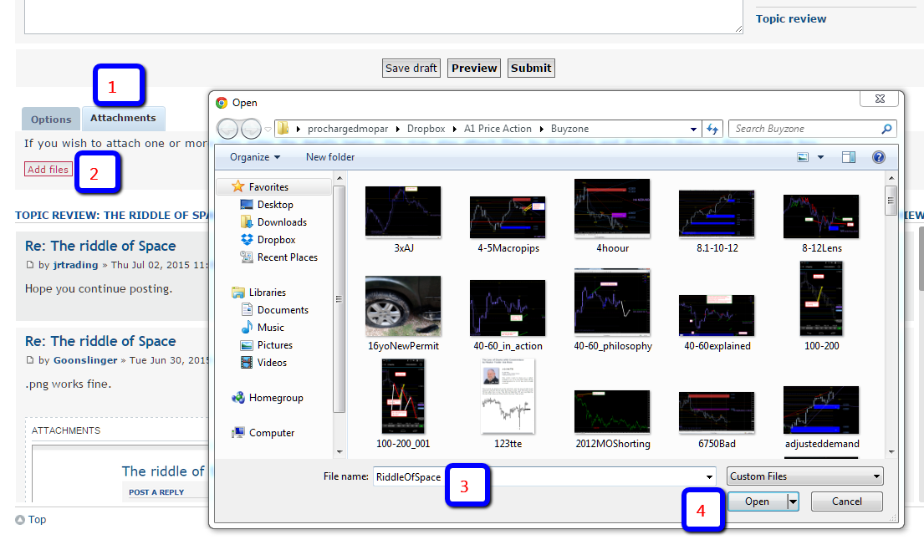The width and height of the screenshot is (924, 560).
Task: Open Downloads folder in sidebar
Action: [282, 222]
